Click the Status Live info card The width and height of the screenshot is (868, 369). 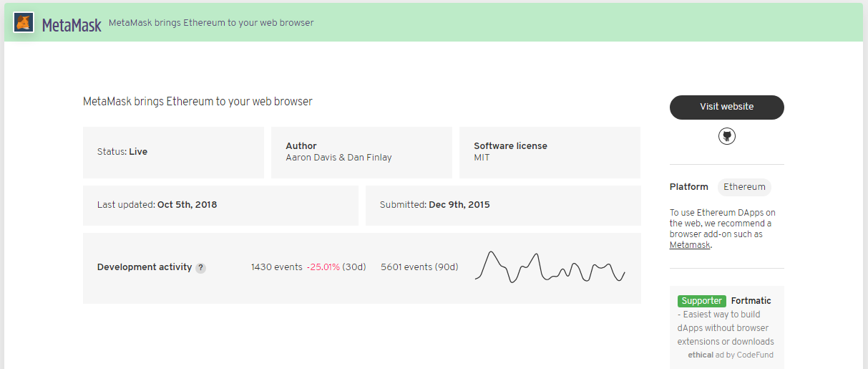click(x=173, y=152)
